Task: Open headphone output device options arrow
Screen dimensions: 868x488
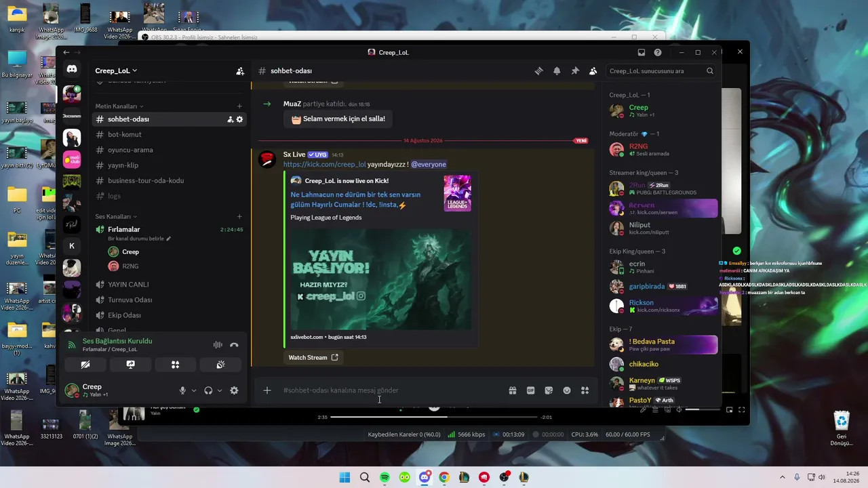Action: coord(220,390)
